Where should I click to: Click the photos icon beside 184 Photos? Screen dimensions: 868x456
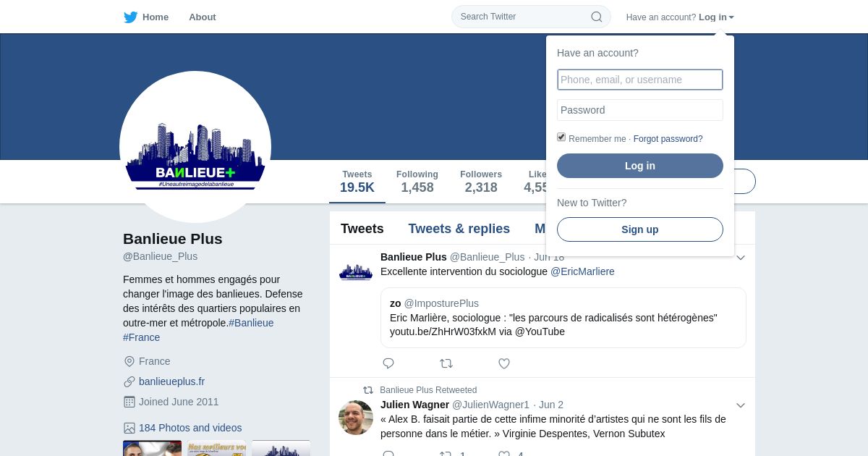pos(129,428)
